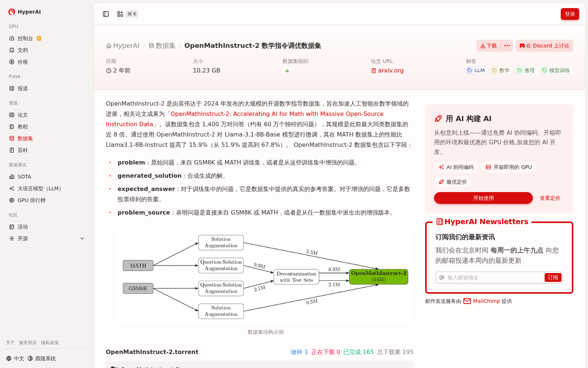This screenshot has height=368, width=588.
Task: Click 总下载量 195 torrent stat
Action: click(395, 352)
